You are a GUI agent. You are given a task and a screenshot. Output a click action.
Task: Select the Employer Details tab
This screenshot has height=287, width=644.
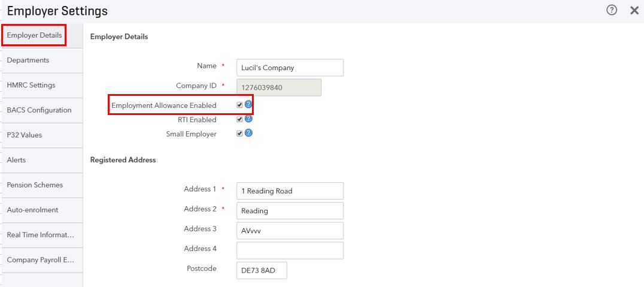pos(34,35)
